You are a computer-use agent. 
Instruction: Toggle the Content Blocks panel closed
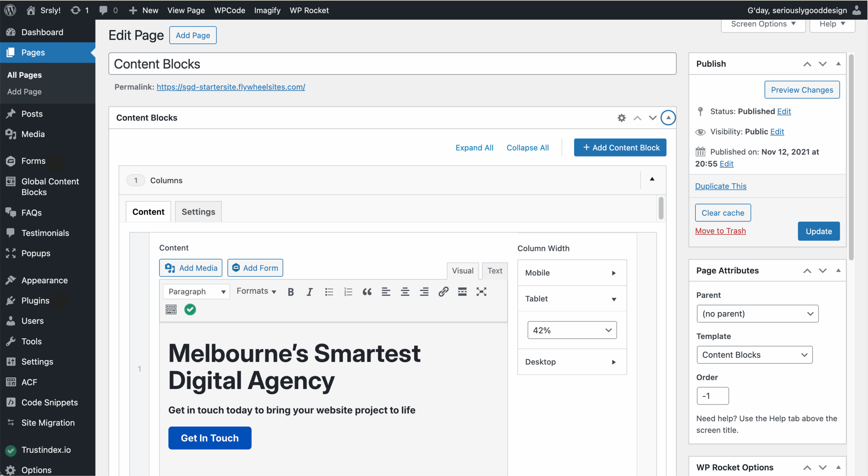coord(668,118)
